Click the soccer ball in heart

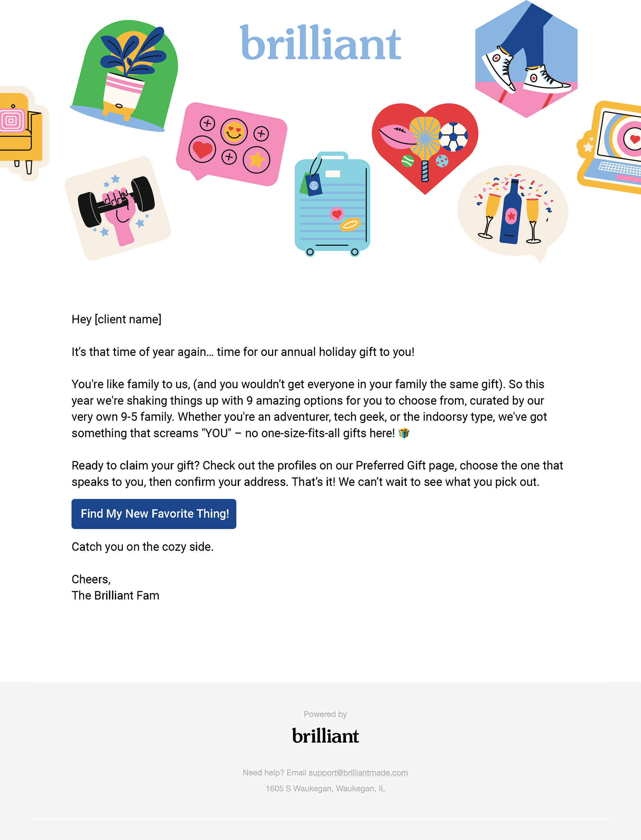click(x=453, y=136)
